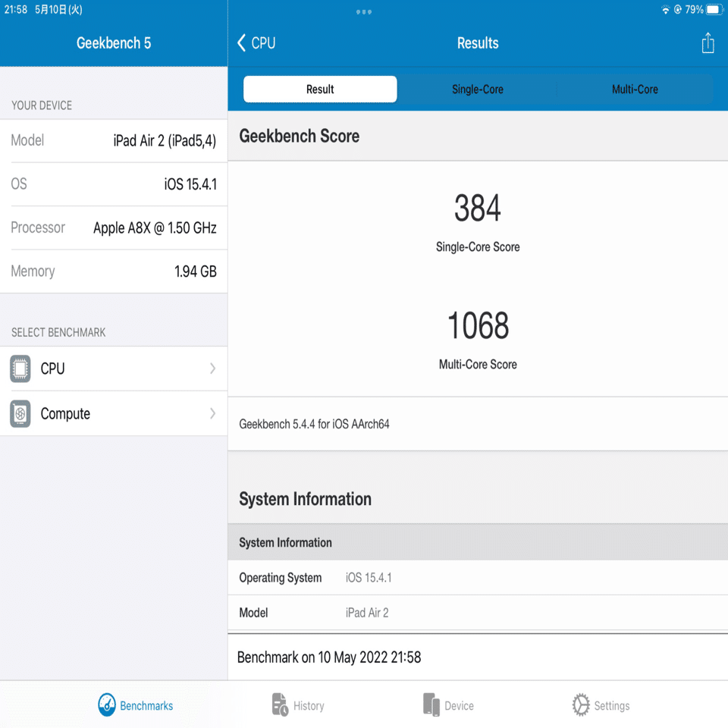Screen dimensions: 728x728
Task: Tap the "YOUR DEVICE" section header
Action: 42,105
